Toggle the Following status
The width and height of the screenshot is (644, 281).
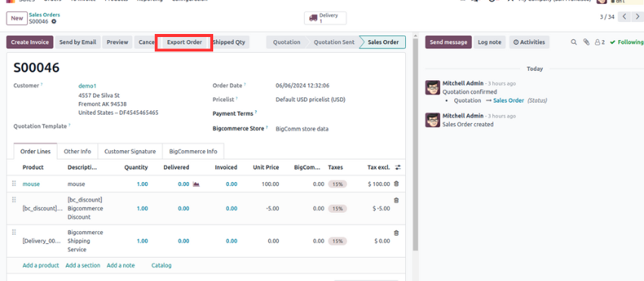tap(627, 42)
